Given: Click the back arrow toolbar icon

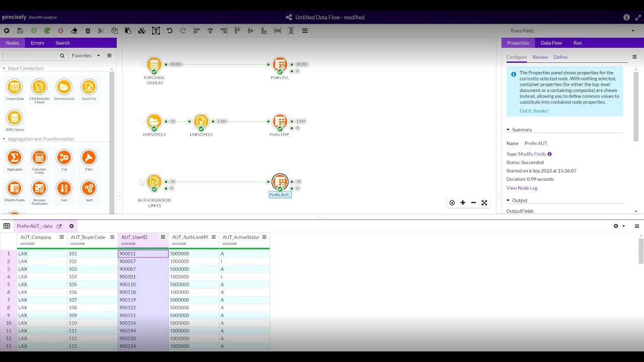Looking at the screenshot, I should point(7,31).
